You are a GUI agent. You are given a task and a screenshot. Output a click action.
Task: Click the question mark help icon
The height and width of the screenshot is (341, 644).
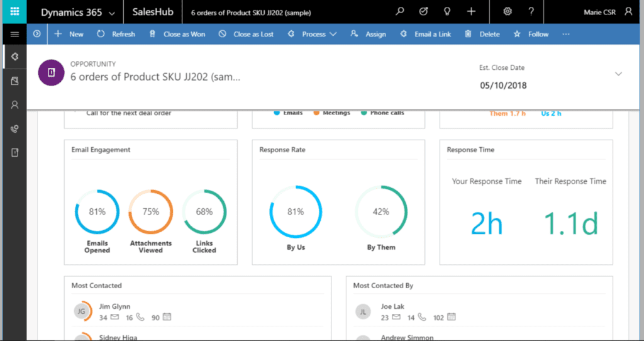(531, 12)
